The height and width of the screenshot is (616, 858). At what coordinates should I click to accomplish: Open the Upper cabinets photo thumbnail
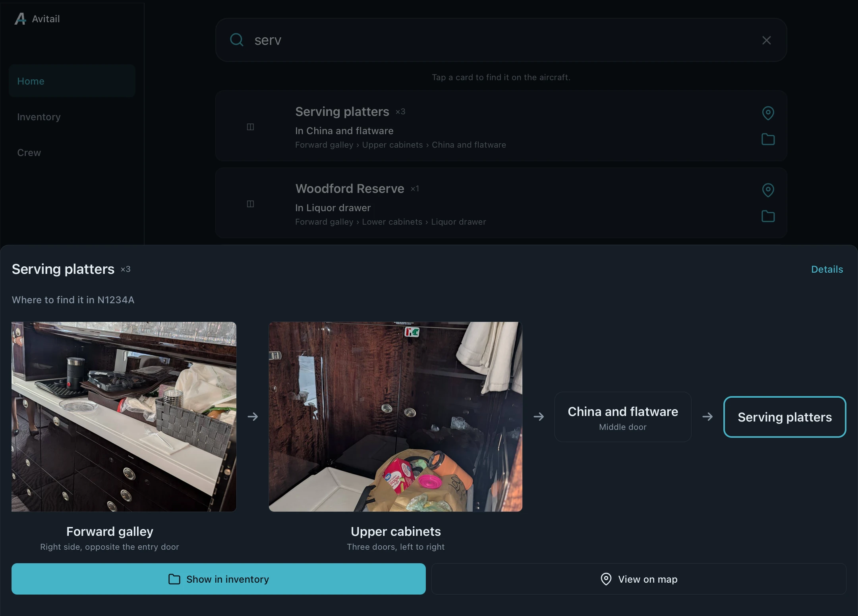click(395, 416)
